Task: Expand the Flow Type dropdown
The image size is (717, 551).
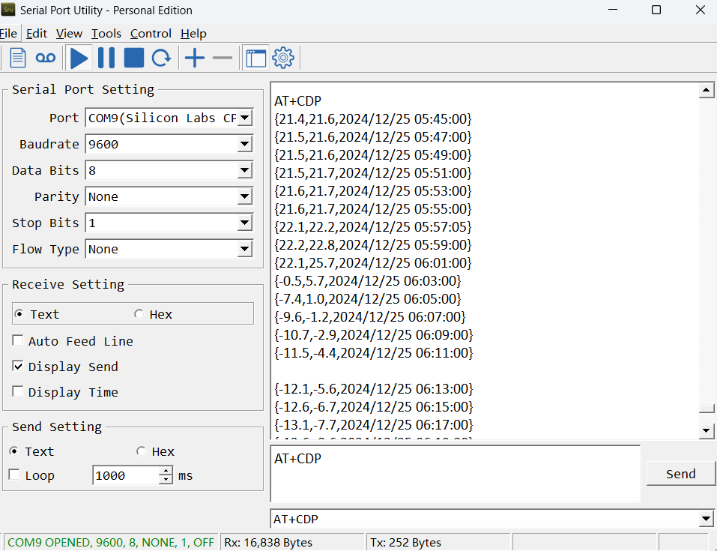Action: coord(245,249)
